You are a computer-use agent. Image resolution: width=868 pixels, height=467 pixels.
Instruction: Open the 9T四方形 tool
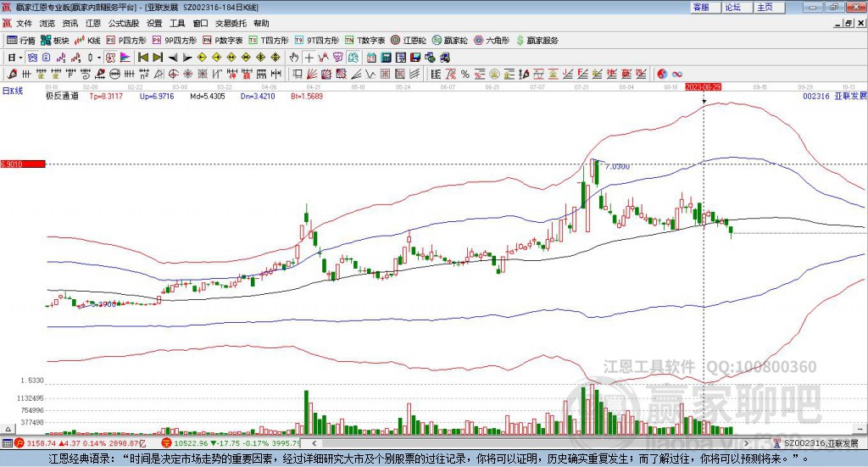[x=317, y=41]
